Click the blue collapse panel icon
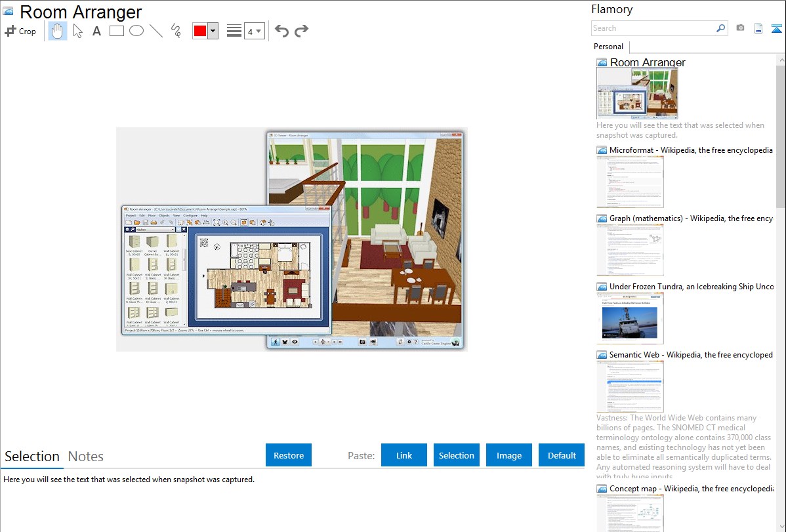 tap(777, 28)
